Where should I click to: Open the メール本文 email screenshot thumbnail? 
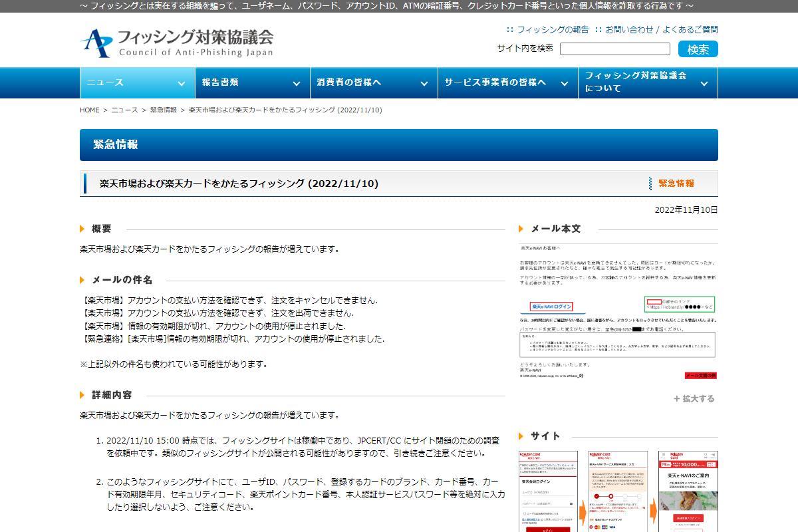(x=618, y=312)
